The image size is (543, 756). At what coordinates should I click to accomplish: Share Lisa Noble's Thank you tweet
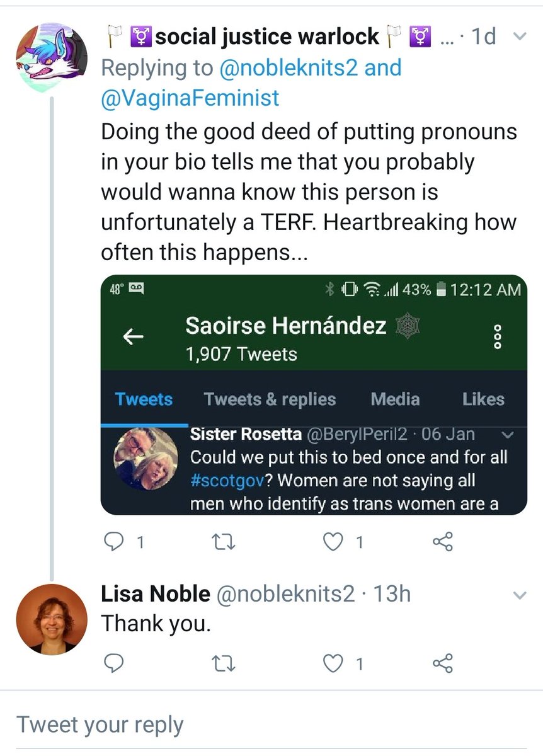[443, 662]
